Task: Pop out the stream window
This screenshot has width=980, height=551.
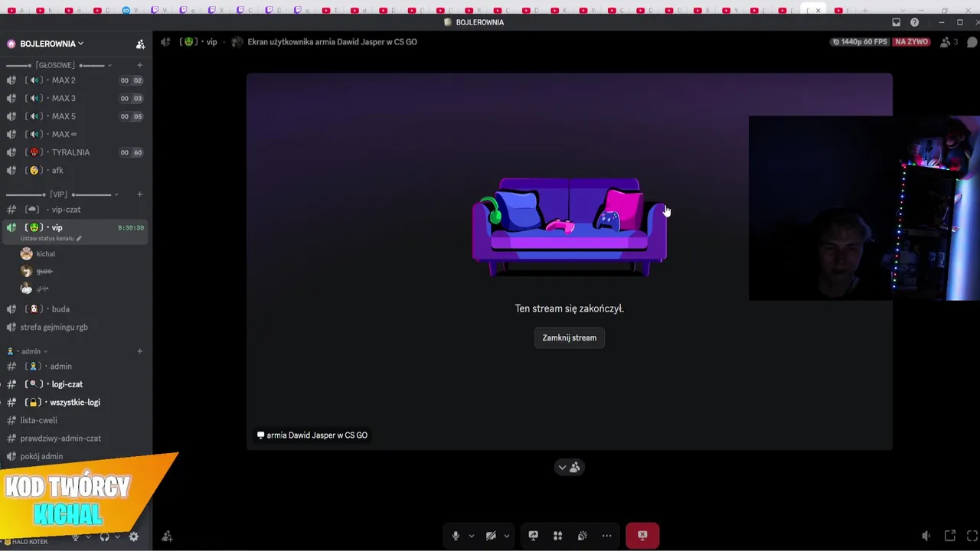Action: click(x=950, y=536)
